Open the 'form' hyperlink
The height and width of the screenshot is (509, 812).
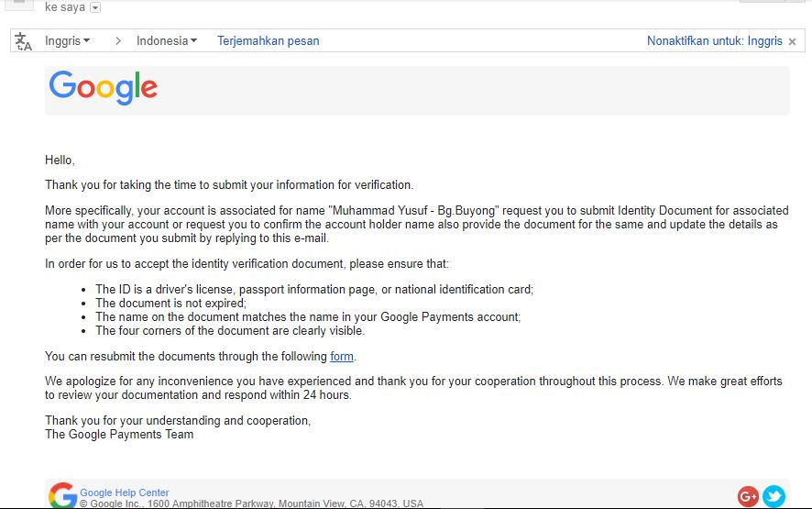tap(342, 357)
